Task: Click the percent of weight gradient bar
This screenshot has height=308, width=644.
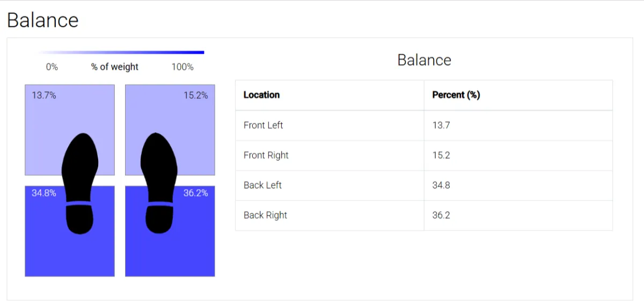Action: point(121,52)
